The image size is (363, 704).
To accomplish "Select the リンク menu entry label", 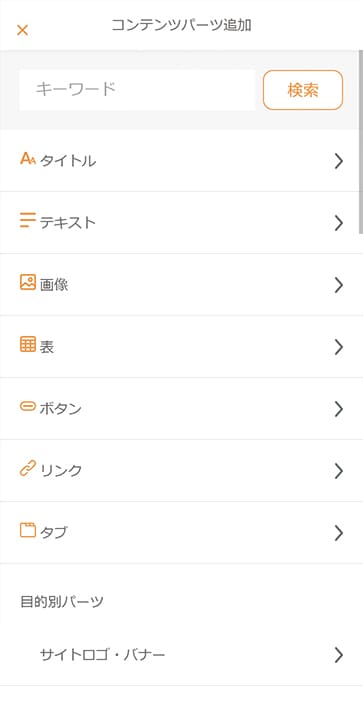I will [x=61, y=471].
